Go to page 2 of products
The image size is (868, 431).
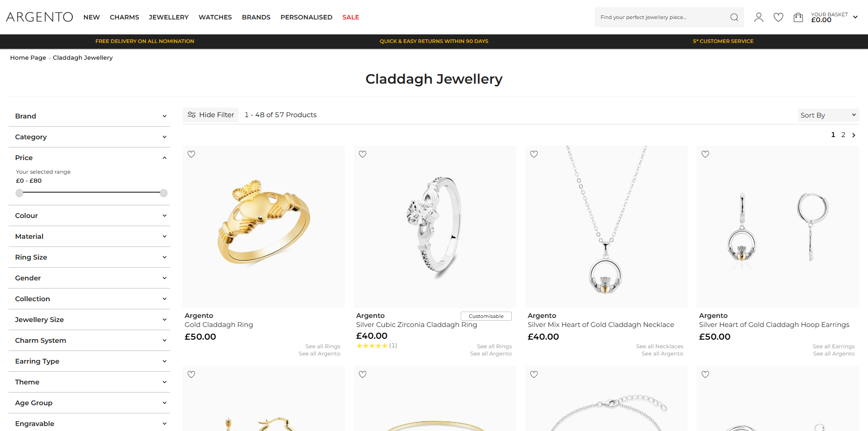click(x=843, y=135)
